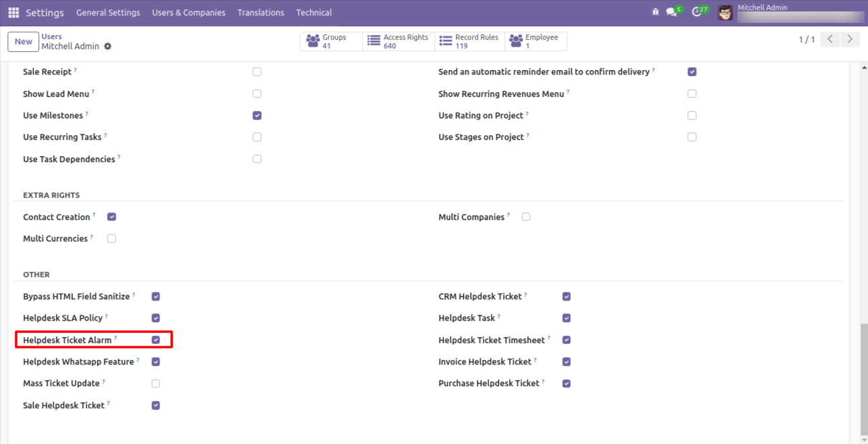Screen dimensions: 868x444
Task: Enable Use Task Dependencies checkbox
Action: click(x=257, y=159)
